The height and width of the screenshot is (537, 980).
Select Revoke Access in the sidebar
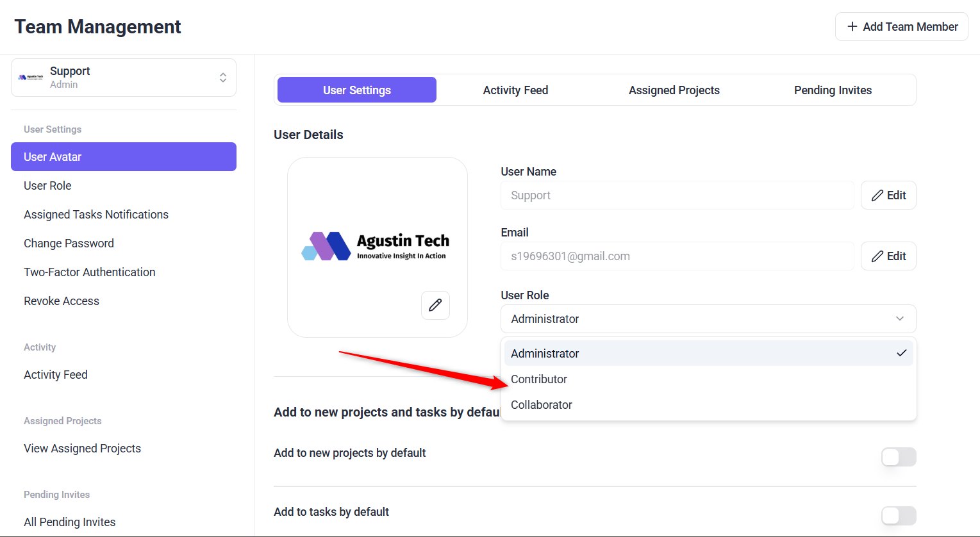tap(62, 301)
